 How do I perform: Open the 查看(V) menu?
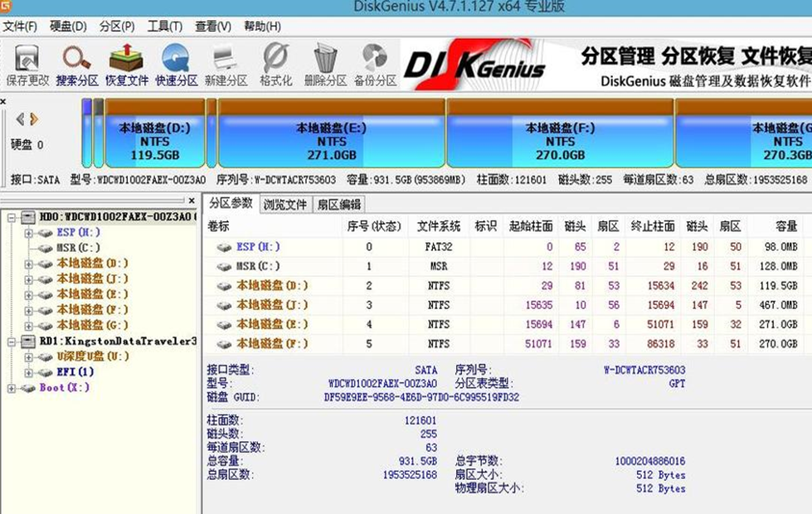click(213, 27)
